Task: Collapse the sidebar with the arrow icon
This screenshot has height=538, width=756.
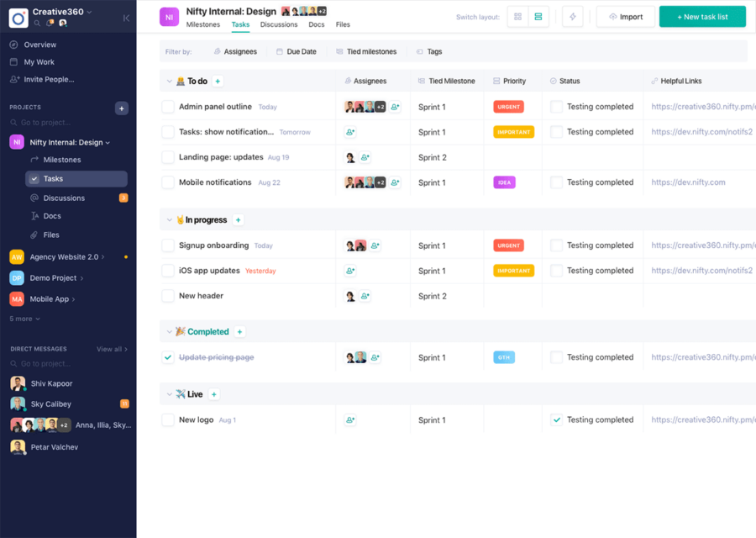Action: 126,16
